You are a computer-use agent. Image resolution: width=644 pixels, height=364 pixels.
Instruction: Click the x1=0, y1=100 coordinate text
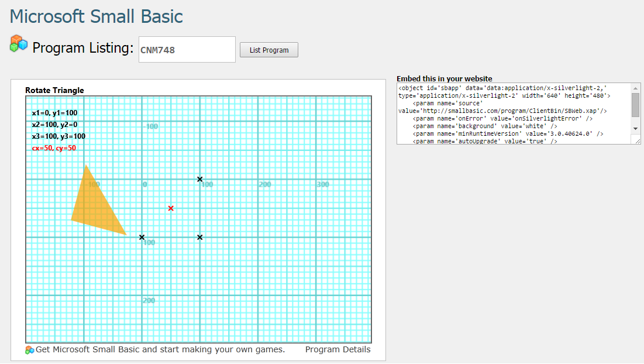[x=54, y=113]
